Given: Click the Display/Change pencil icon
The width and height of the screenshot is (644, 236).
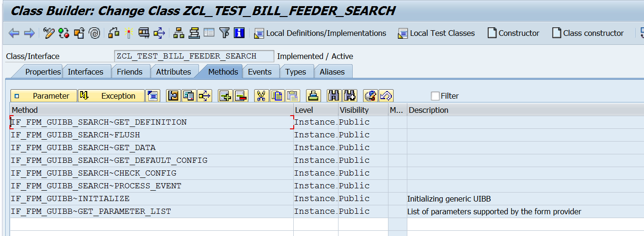Looking at the screenshot, I should pos(49,33).
